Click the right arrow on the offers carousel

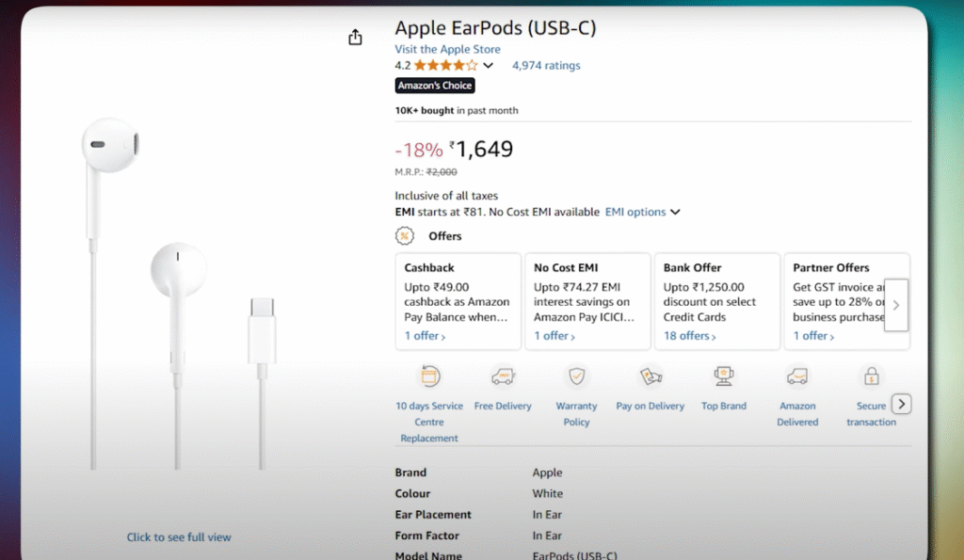point(895,304)
